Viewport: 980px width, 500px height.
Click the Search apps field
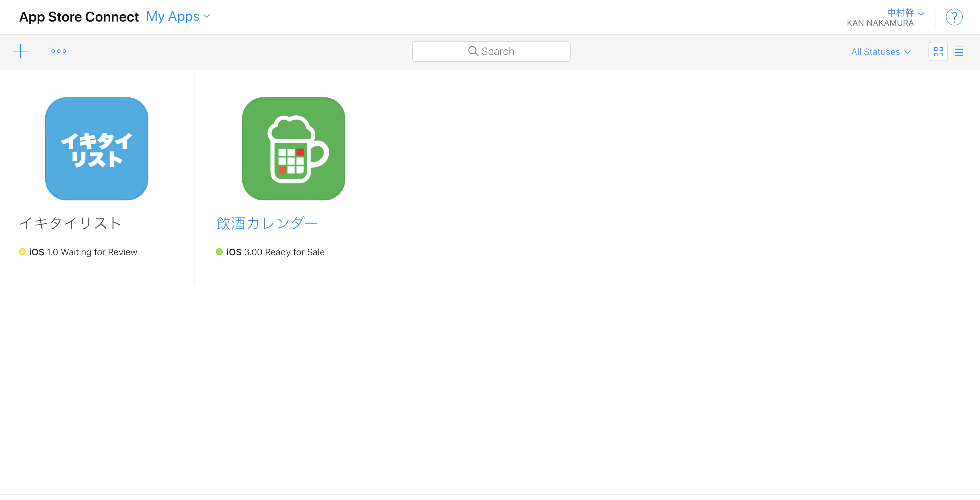[491, 51]
